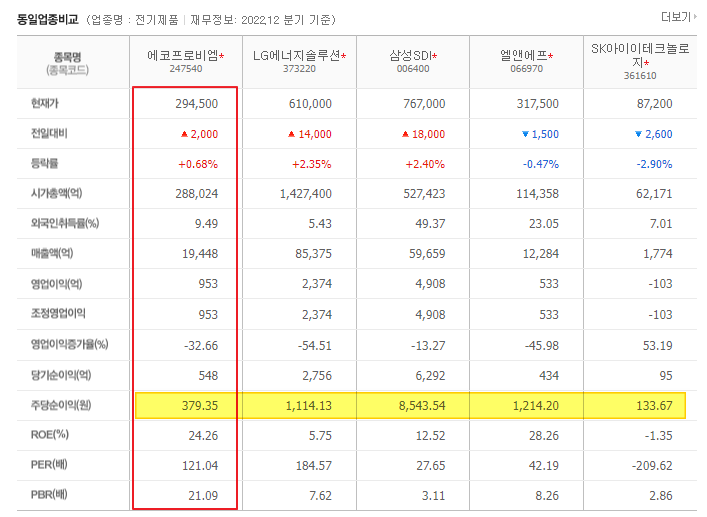
Task: Open the 삼성SDI stock header link
Action: point(411,55)
